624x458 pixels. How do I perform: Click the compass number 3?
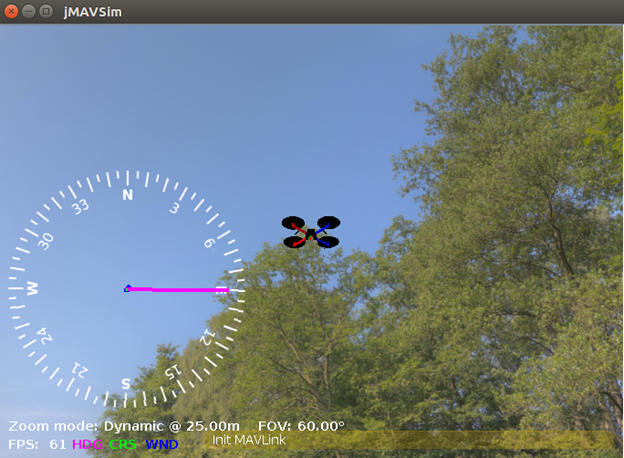click(174, 208)
